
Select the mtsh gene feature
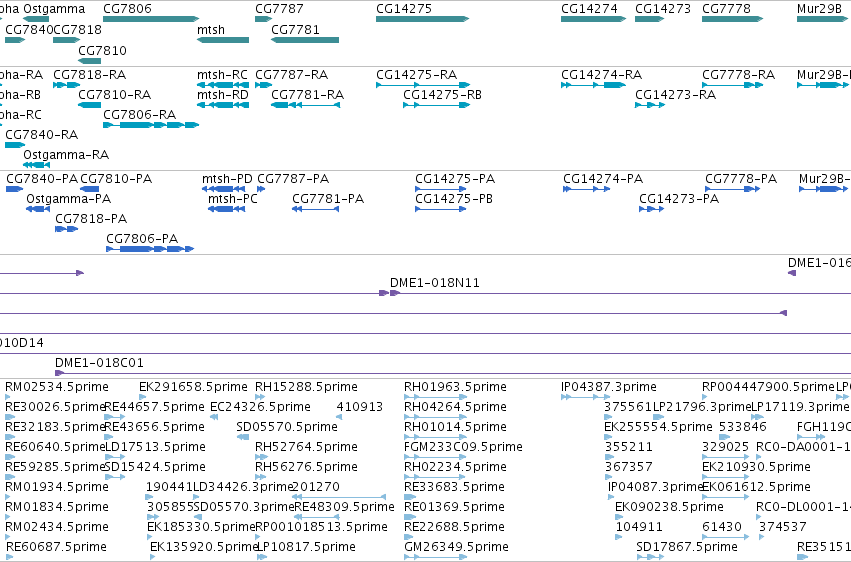click(223, 40)
